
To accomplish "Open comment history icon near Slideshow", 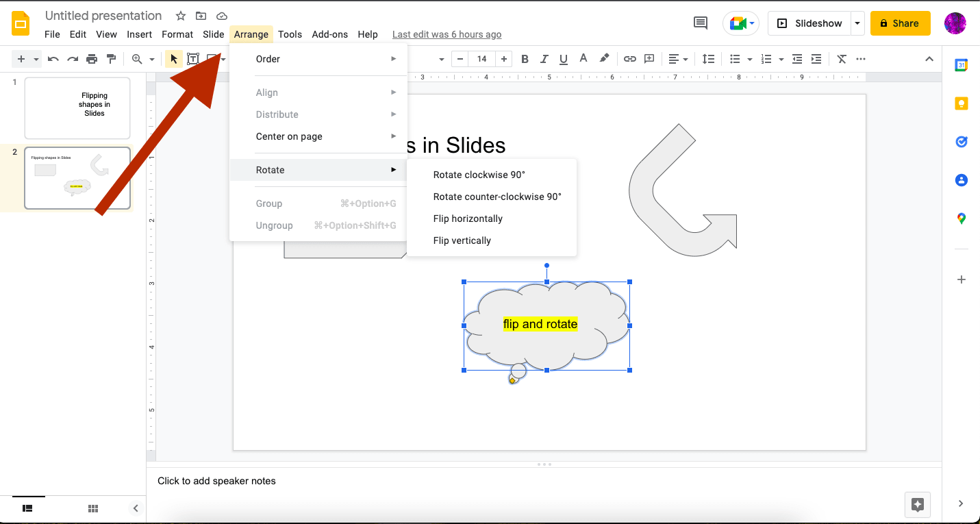I will tap(700, 23).
